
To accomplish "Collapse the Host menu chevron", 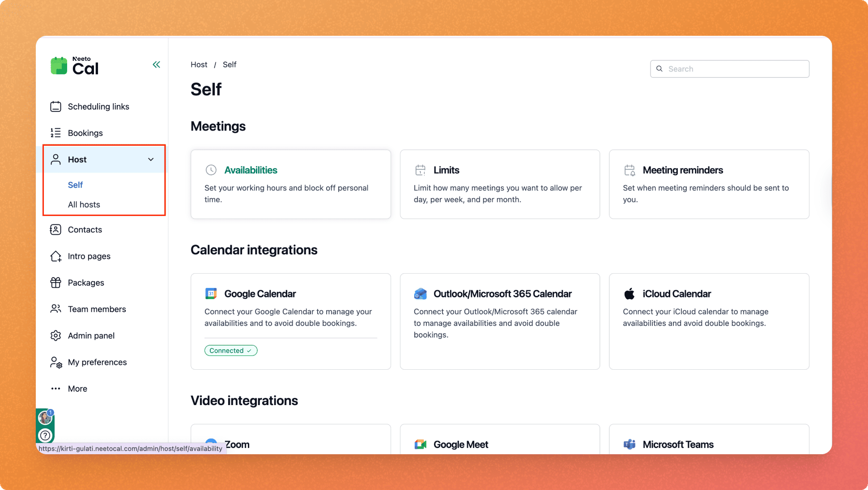I will click(151, 160).
